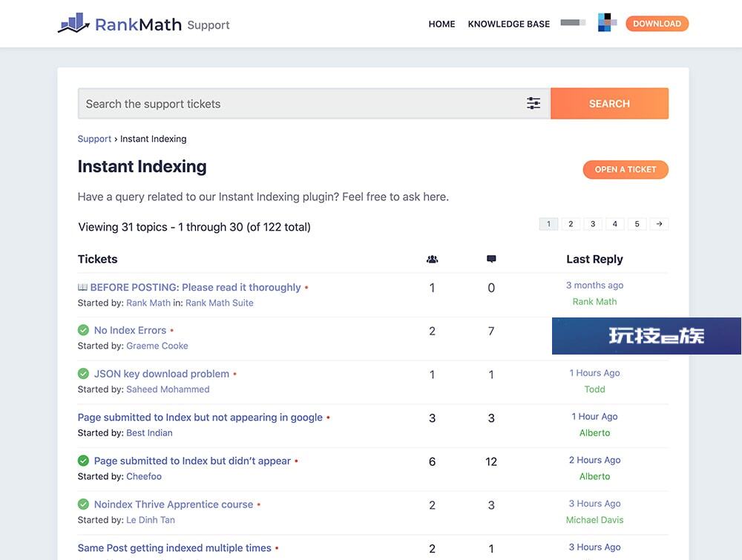Go to pagination page 3

(x=593, y=224)
